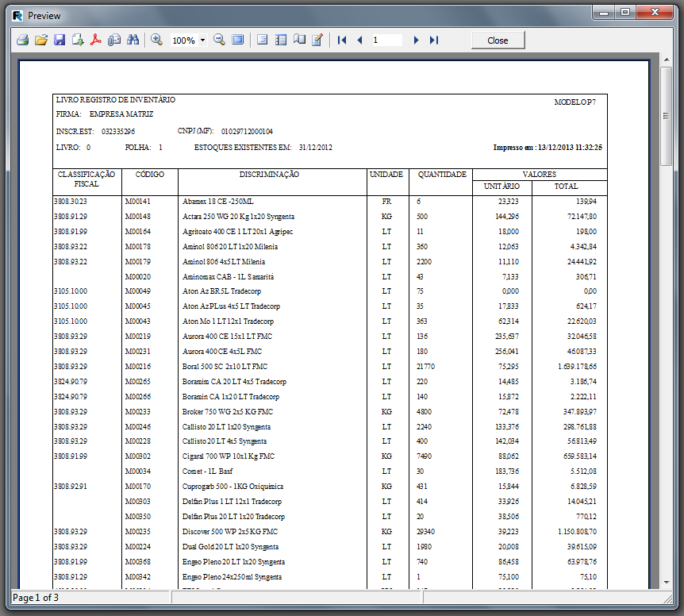The image size is (684, 616).
Task: Click fiscal code 3824.90.79 for M00265
Action: pyautogui.click(x=71, y=382)
